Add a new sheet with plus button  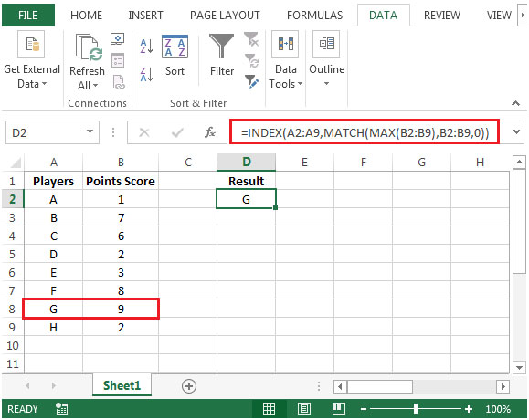coord(189,386)
